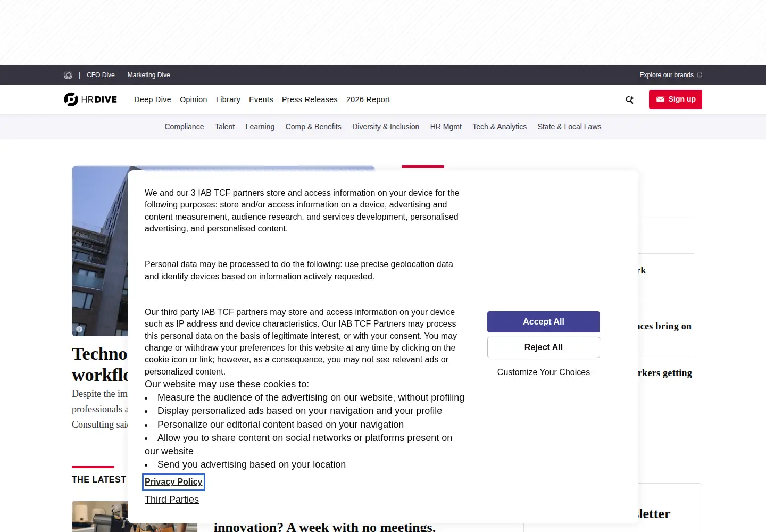Open Explore our brands
The height and width of the screenshot is (532, 766).
coord(667,75)
